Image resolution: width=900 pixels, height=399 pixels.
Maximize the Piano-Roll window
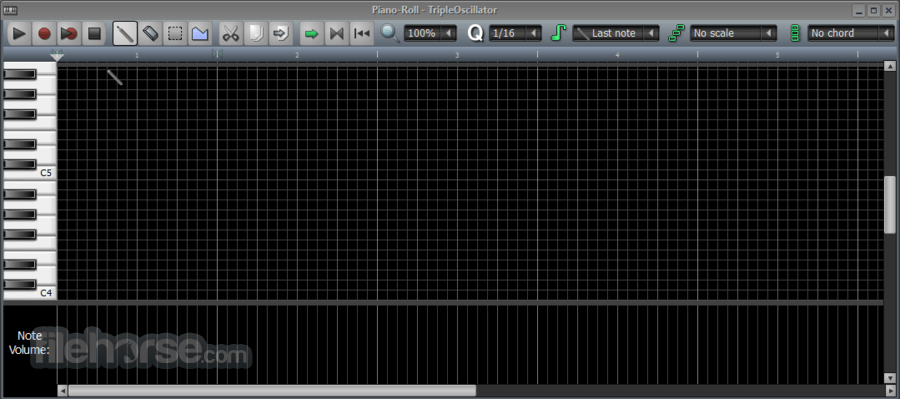point(874,10)
